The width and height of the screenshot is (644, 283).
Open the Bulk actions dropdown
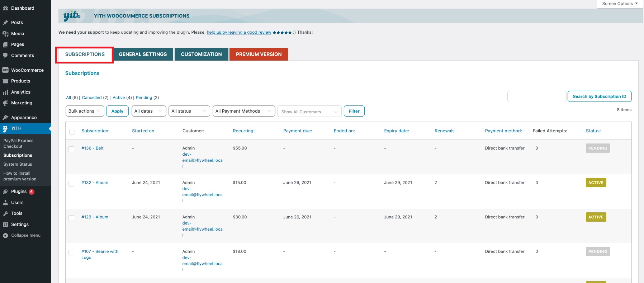tap(85, 111)
